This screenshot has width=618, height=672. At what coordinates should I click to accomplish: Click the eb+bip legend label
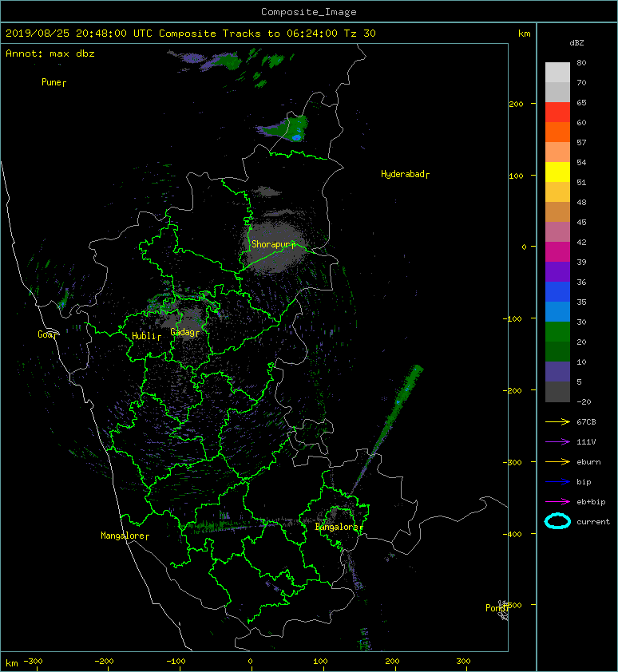[x=591, y=502]
